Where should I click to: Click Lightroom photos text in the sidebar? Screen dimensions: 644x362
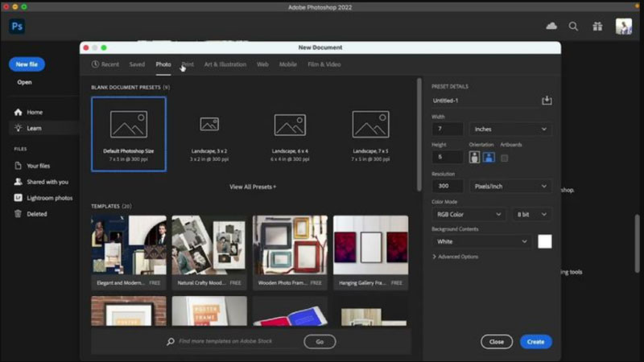tap(50, 198)
